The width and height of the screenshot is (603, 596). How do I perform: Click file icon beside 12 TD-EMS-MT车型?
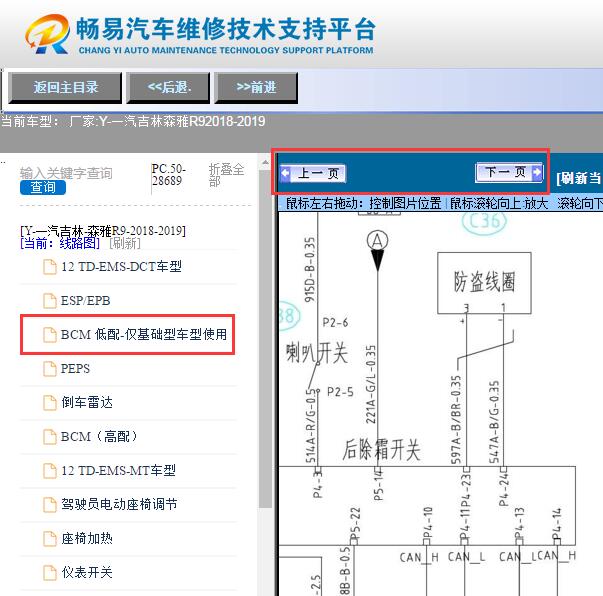(x=50, y=471)
